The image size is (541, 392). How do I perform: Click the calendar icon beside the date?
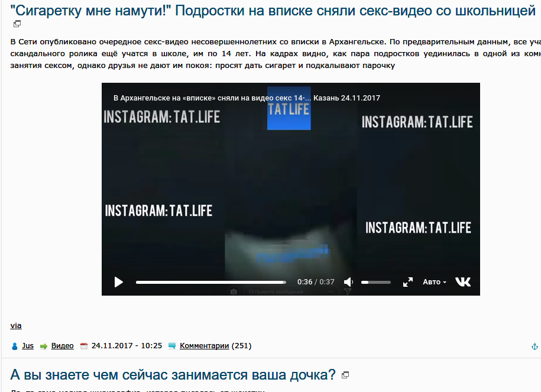pyautogui.click(x=84, y=346)
